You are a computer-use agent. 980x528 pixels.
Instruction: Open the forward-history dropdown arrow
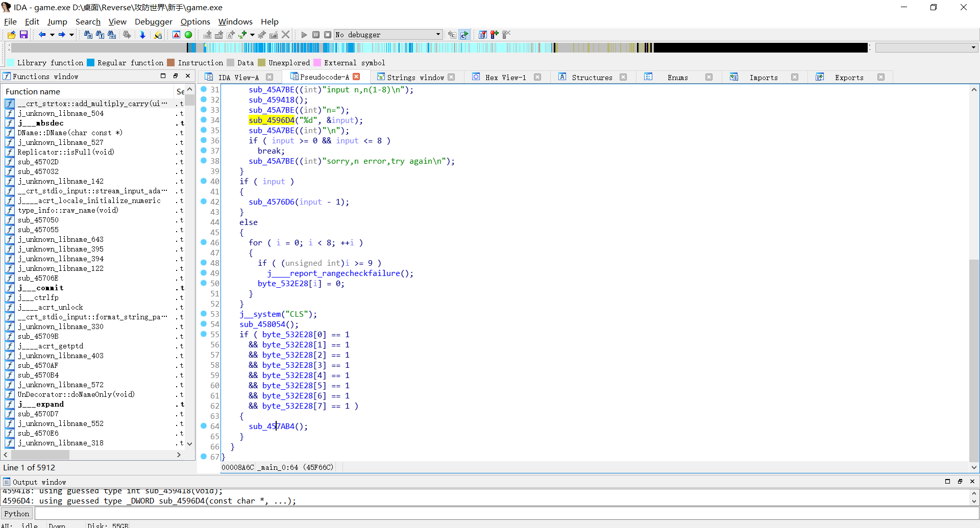coord(71,35)
